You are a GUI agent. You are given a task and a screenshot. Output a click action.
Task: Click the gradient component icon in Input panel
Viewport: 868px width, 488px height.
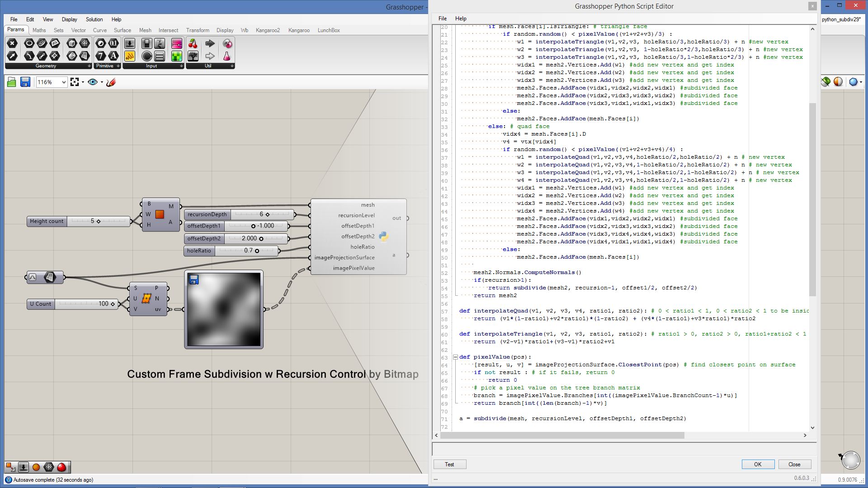(176, 43)
